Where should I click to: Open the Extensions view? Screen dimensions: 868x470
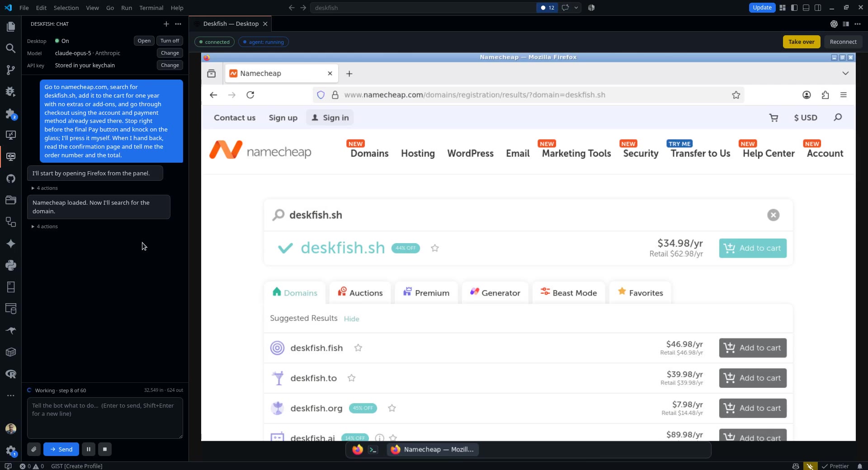pyautogui.click(x=11, y=113)
